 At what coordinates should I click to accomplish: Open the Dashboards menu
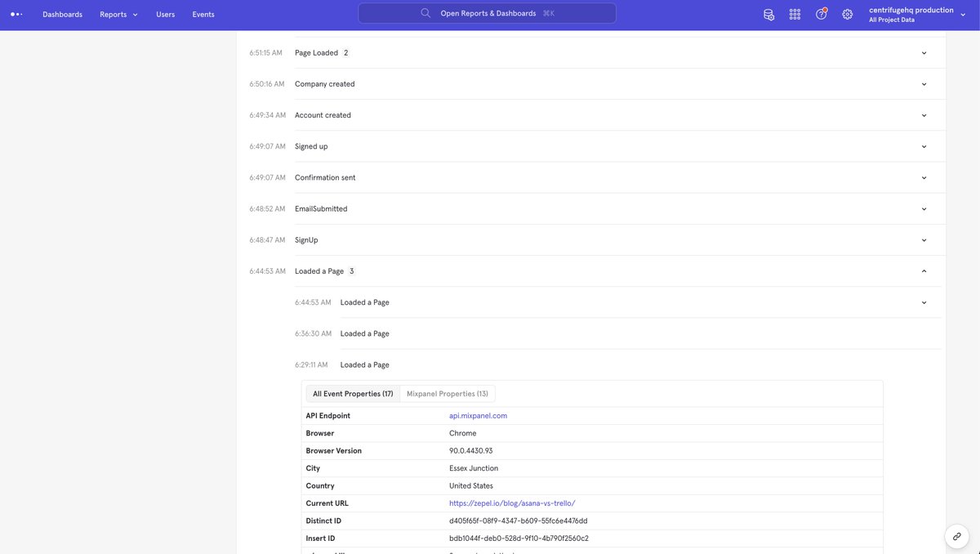[x=62, y=15]
